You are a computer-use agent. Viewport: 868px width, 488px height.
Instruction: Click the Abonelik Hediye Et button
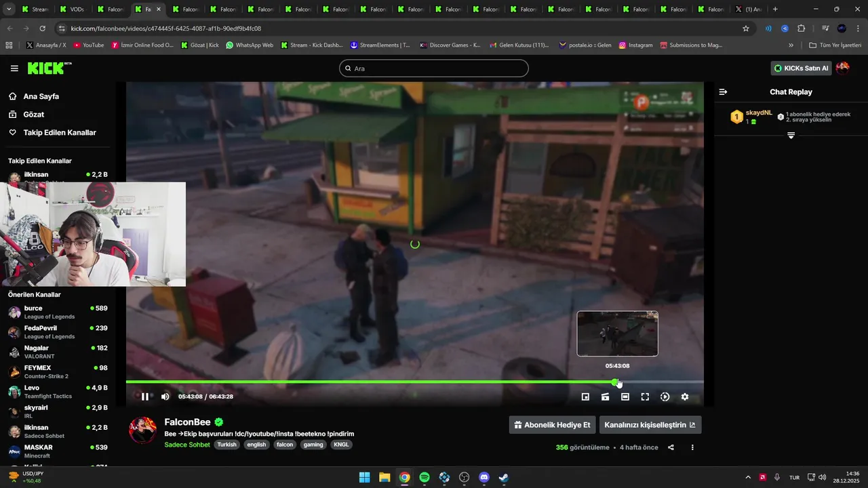[x=552, y=425]
